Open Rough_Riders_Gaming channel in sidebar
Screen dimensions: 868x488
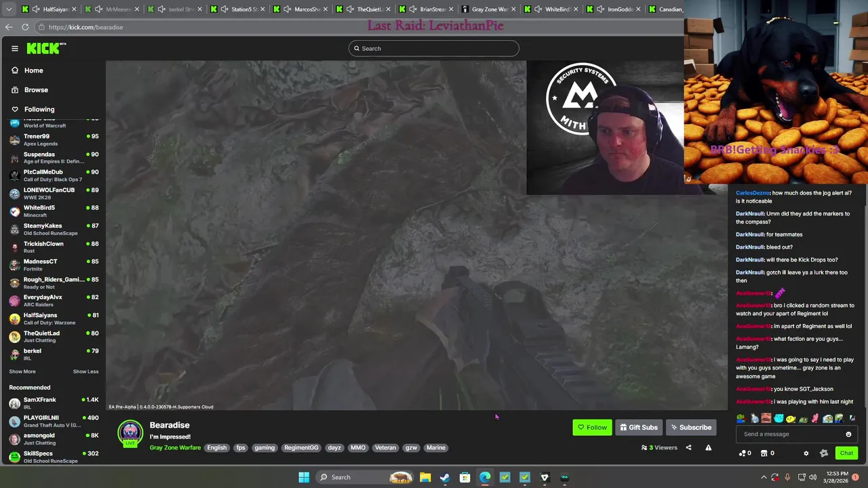click(54, 283)
